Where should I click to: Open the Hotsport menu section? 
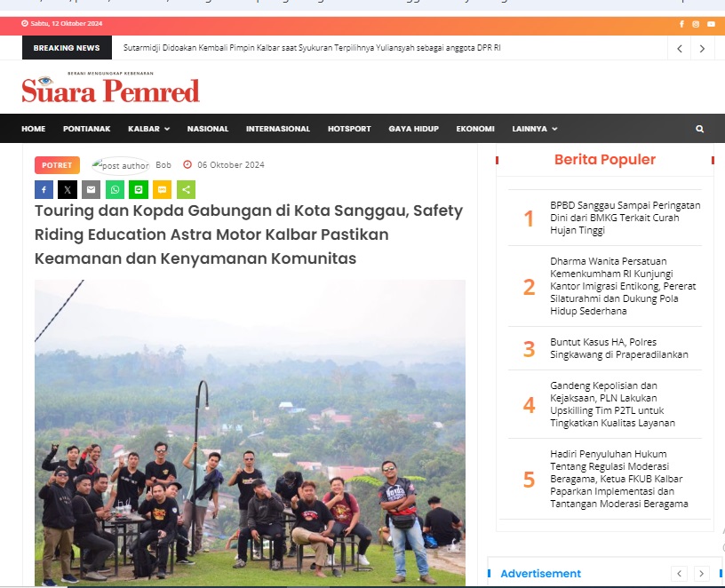[349, 129]
